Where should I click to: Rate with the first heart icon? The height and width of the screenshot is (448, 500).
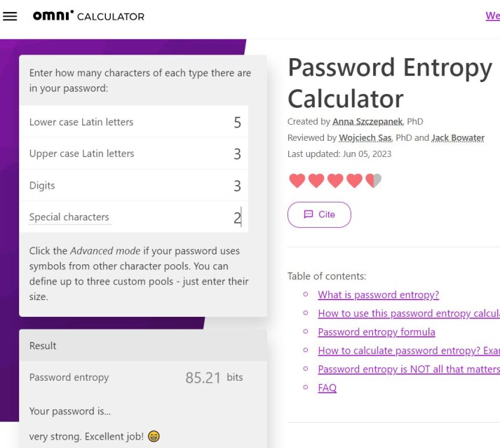pos(297,180)
